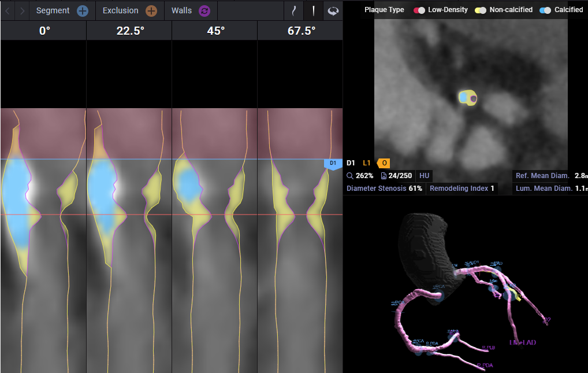Select the 67.5° view header

[x=300, y=31]
